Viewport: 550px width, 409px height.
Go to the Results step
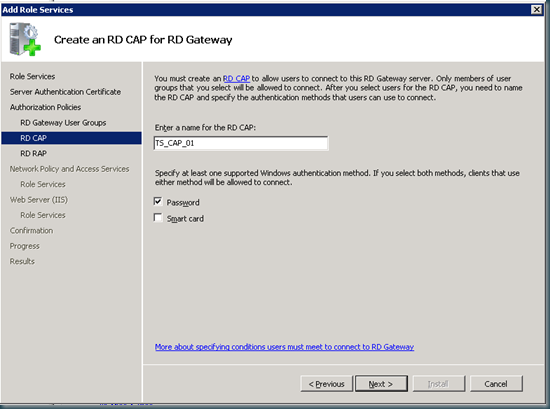(x=22, y=262)
